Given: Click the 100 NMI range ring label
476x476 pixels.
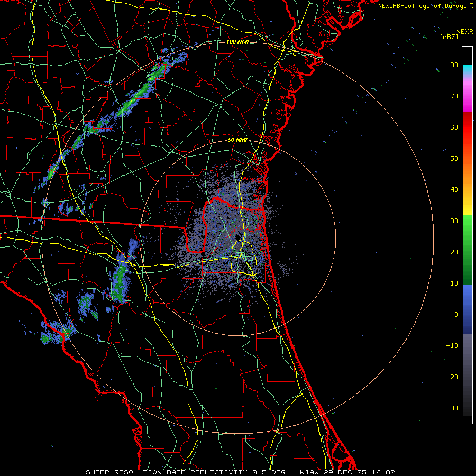Looking at the screenshot, I should [237, 42].
